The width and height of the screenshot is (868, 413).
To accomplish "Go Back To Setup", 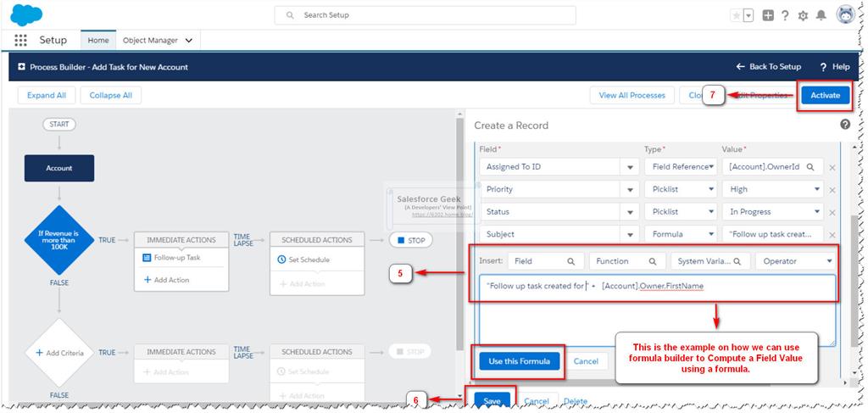I will (x=768, y=66).
